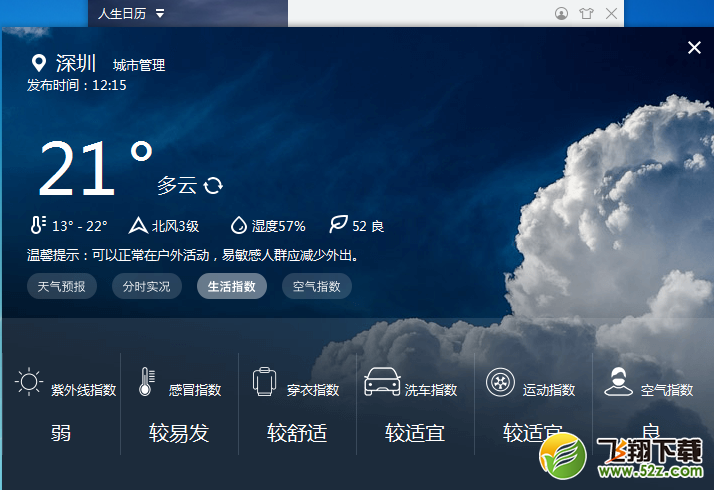Click the 较易发 cold index value
This screenshot has height=490, width=714.
point(179,433)
